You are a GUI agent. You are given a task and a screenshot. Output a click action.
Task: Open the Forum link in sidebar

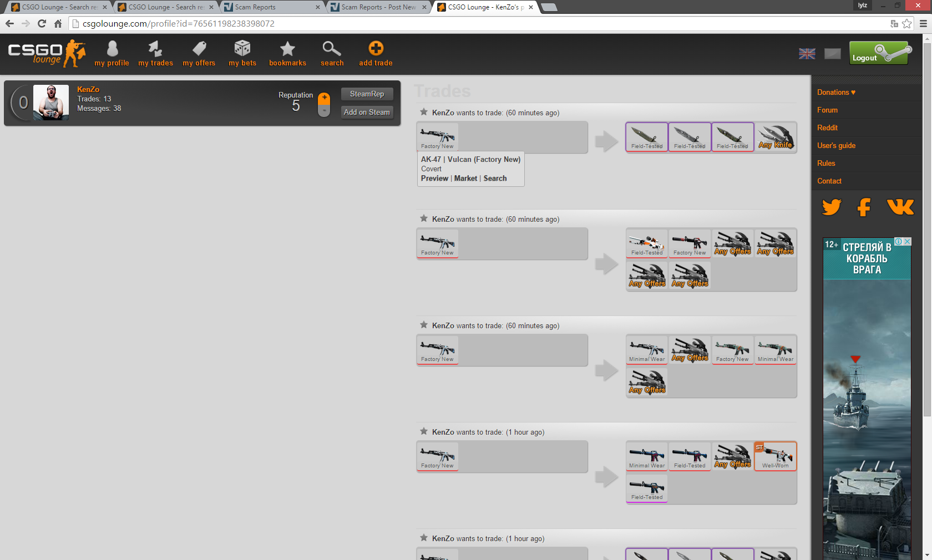click(827, 110)
